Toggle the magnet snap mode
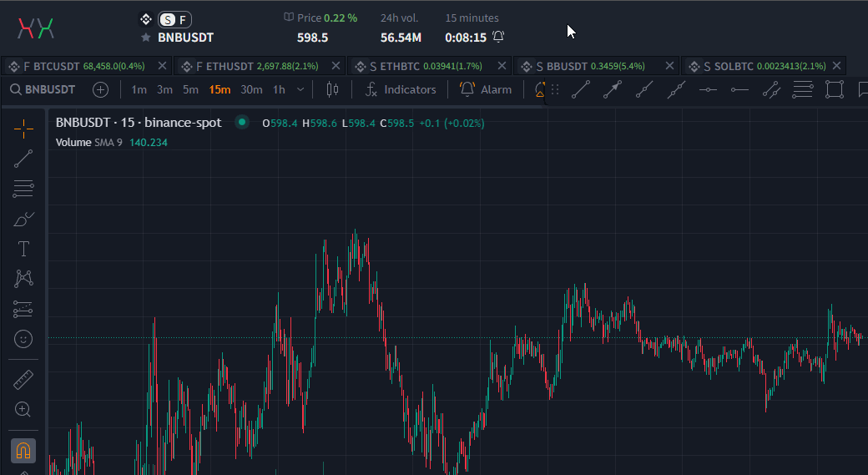Image resolution: width=868 pixels, height=475 pixels. pos(23,451)
